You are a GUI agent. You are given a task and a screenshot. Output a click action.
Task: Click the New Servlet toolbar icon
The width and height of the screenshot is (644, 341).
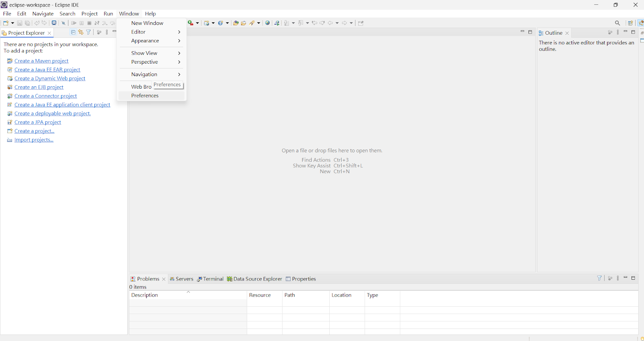[x=221, y=23]
